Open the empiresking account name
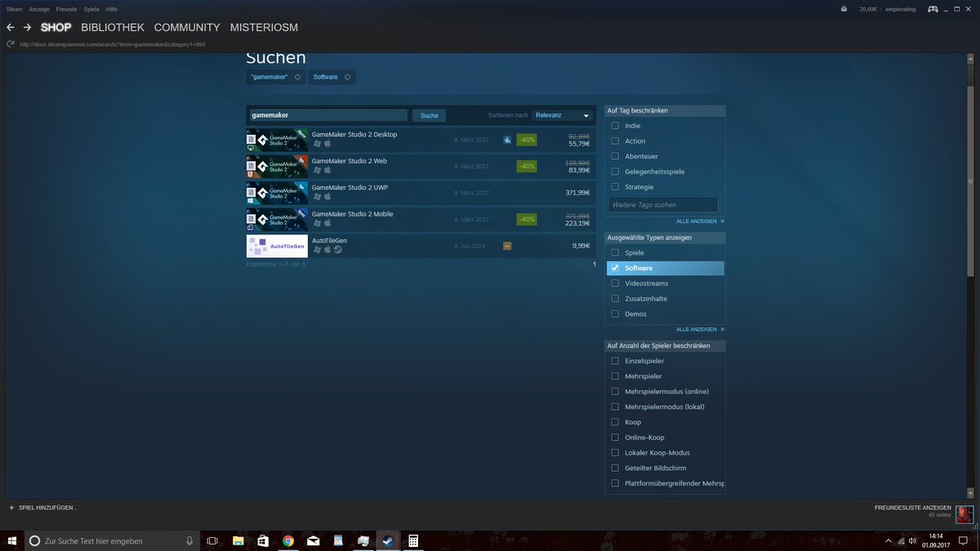The width and height of the screenshot is (980, 551). (x=899, y=9)
